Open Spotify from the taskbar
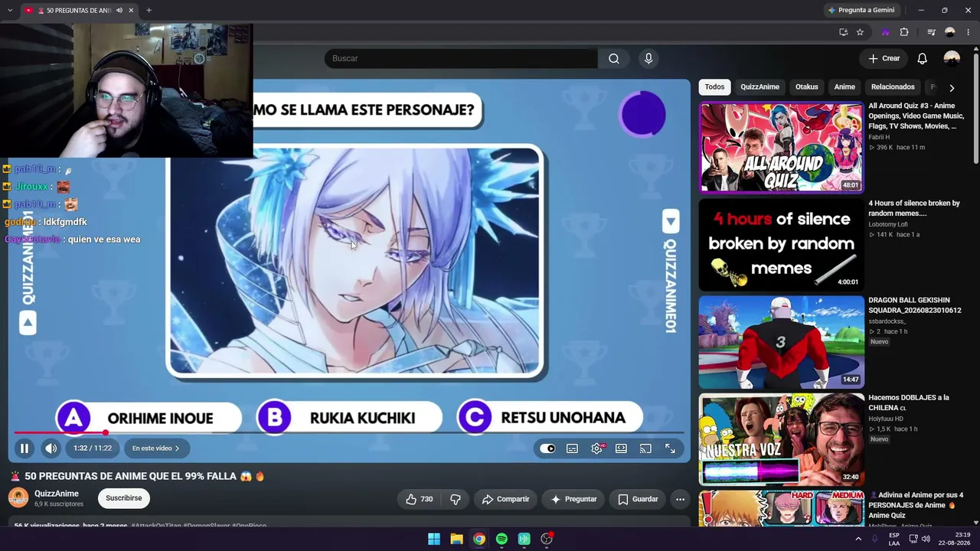The image size is (980, 551). tap(501, 539)
